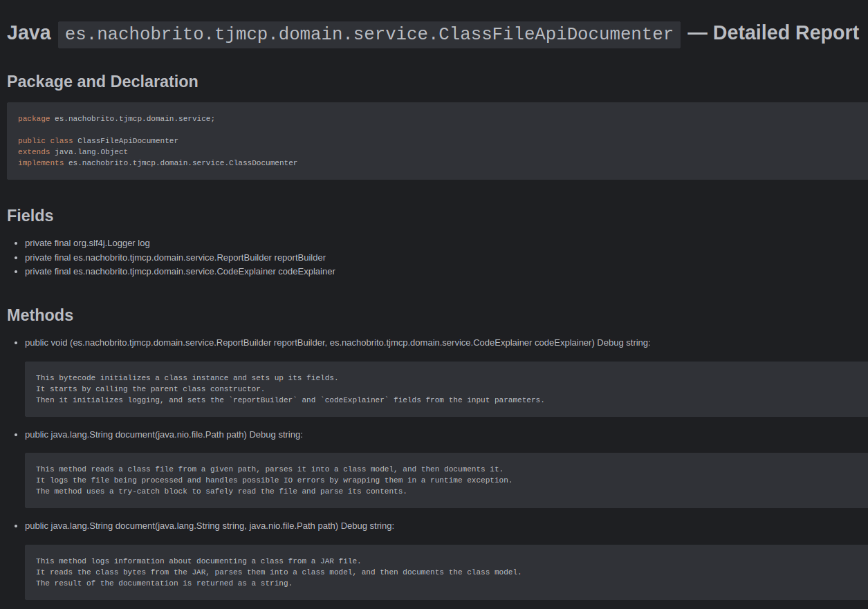Click the package keyword in the declaration block
This screenshot has width=868, height=609.
coord(33,118)
